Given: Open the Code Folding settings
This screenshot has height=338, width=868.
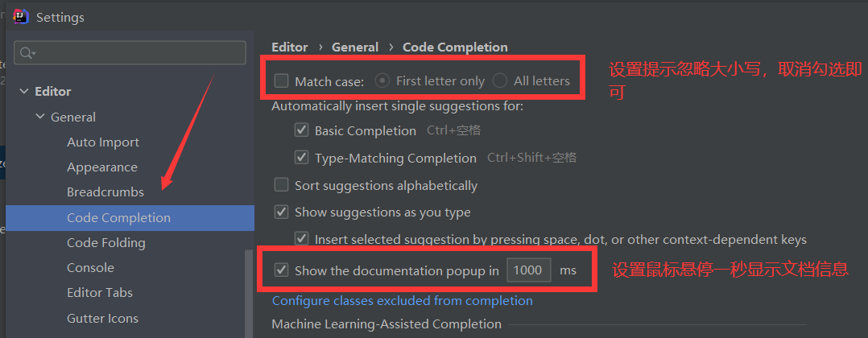Looking at the screenshot, I should click(106, 243).
